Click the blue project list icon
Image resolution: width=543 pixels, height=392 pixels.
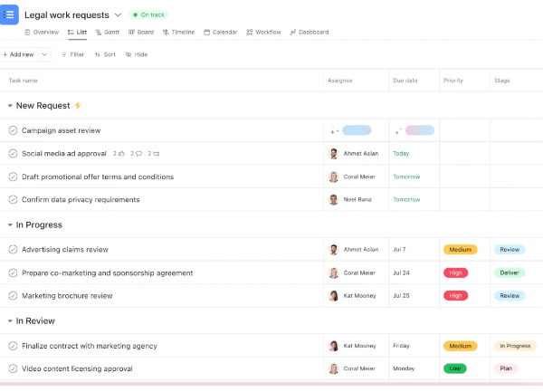[x=8, y=14]
